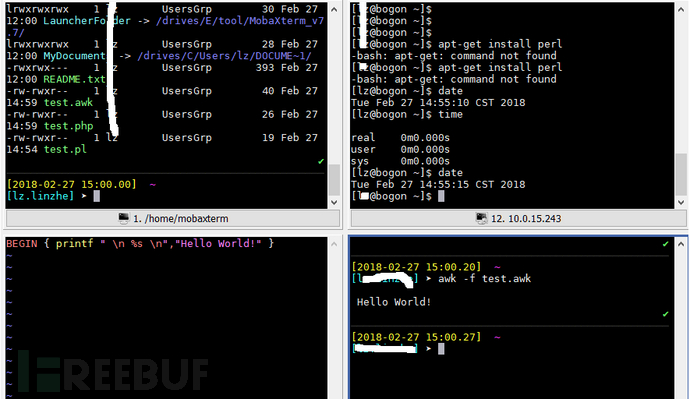This screenshot has width=690, height=399.
Task: Click the scrollbar thumb in 10.0.15.243 pane
Action: point(681,175)
